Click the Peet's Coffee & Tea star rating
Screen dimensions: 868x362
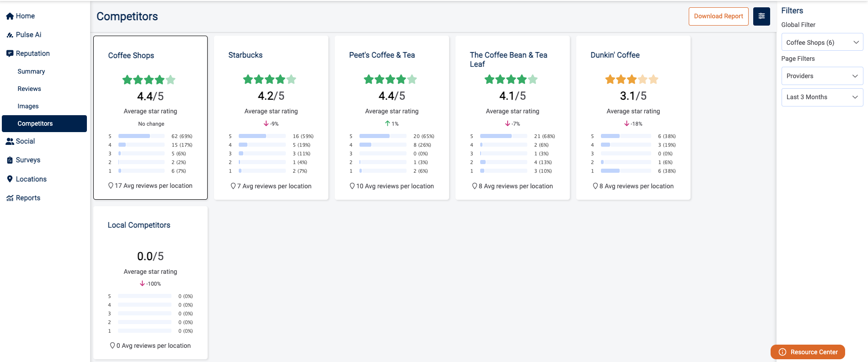[x=390, y=80]
